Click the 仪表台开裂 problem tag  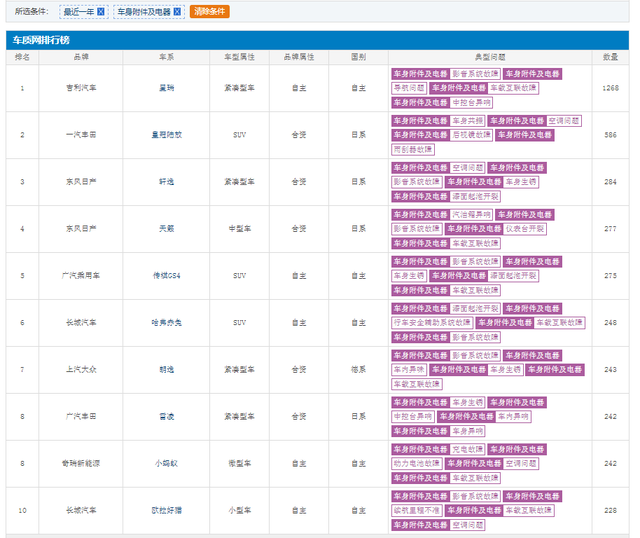525,229
